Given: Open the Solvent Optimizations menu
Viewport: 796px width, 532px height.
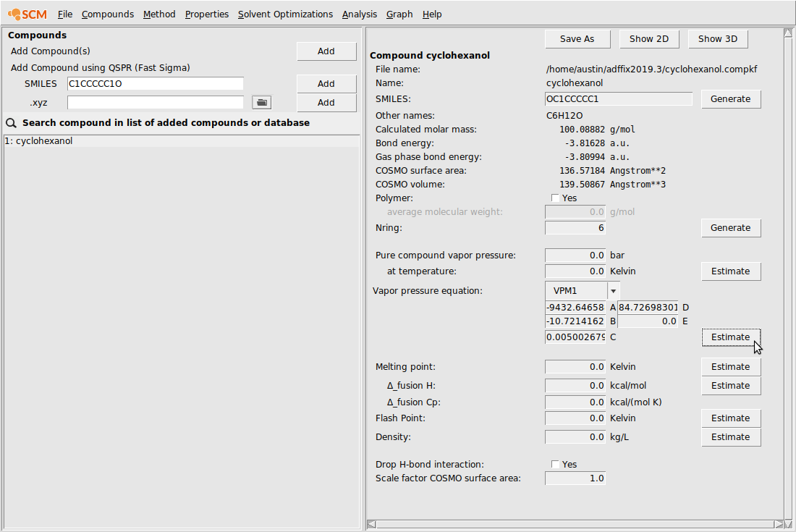Looking at the screenshot, I should click(x=285, y=14).
